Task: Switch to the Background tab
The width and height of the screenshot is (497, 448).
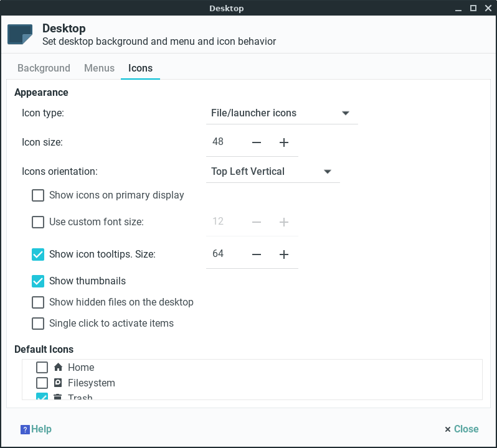Action: click(44, 68)
